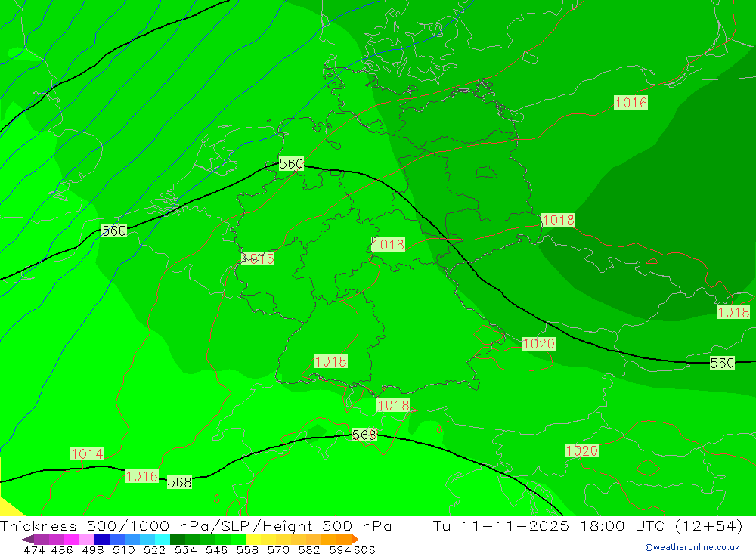Click the '568' height label below the '1018' label
This screenshot has width=756, height=554.
(x=364, y=435)
